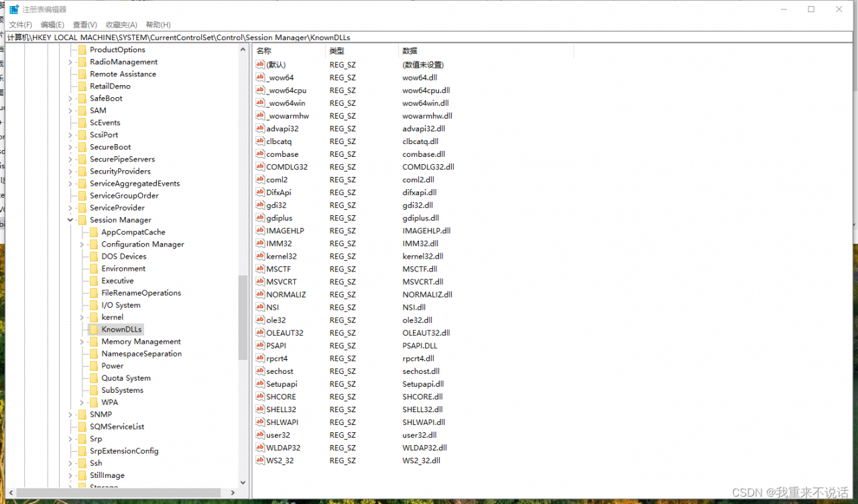This screenshot has width=858, height=504.
Task: Select the COMDLG32 value name
Action: [287, 167]
